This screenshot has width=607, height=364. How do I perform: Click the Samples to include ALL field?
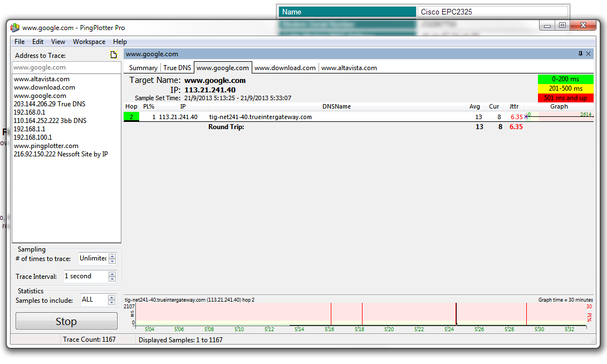(x=94, y=300)
